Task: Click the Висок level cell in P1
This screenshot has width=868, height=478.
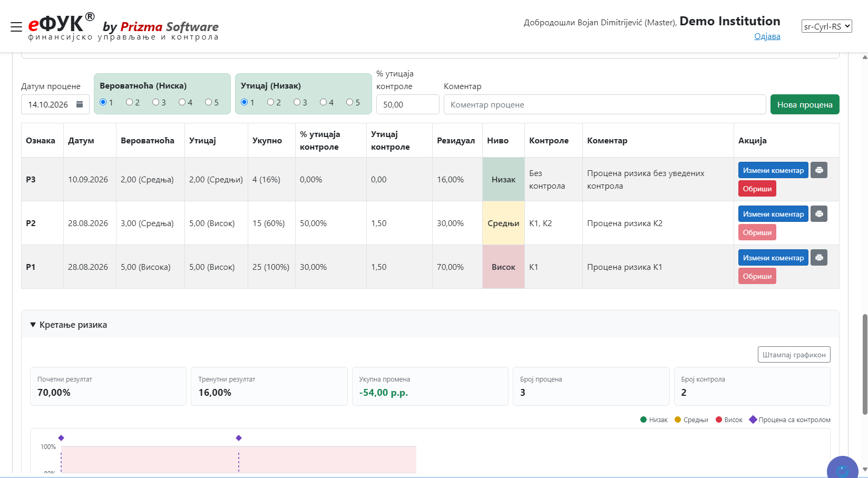Action: [503, 267]
